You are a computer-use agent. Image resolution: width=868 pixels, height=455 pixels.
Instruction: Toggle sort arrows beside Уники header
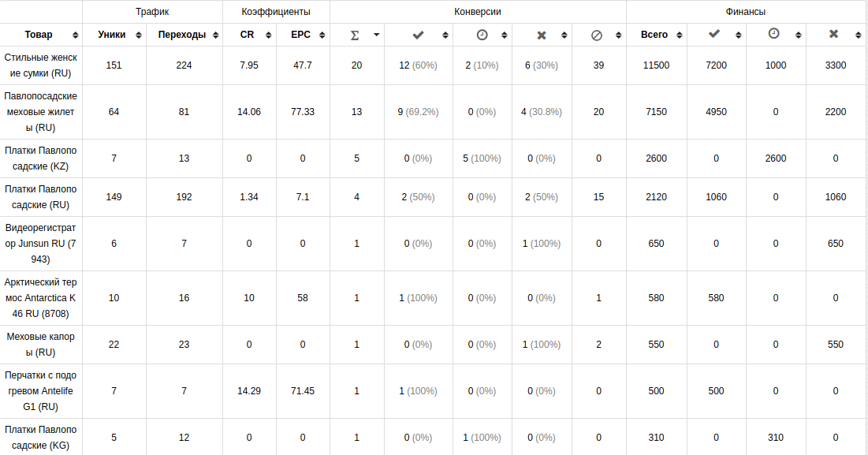[139, 35]
